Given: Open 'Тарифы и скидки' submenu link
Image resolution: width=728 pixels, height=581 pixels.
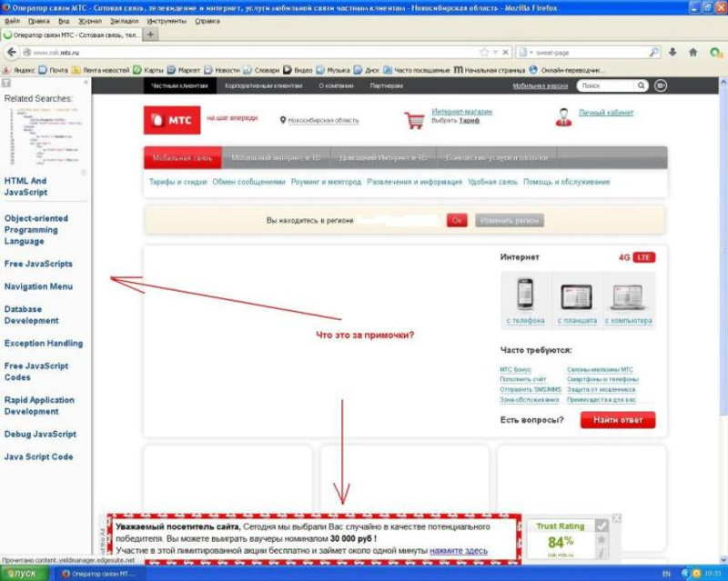Looking at the screenshot, I should coord(177,182).
